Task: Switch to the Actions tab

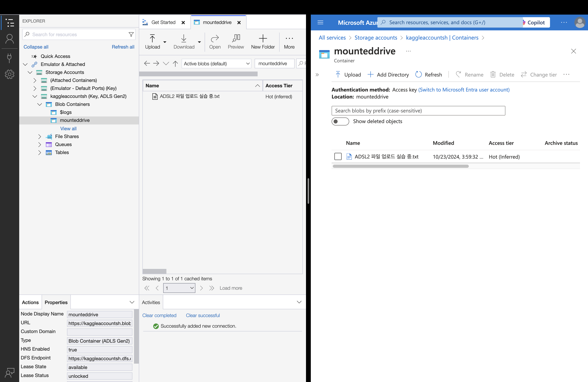Action: coord(30,302)
